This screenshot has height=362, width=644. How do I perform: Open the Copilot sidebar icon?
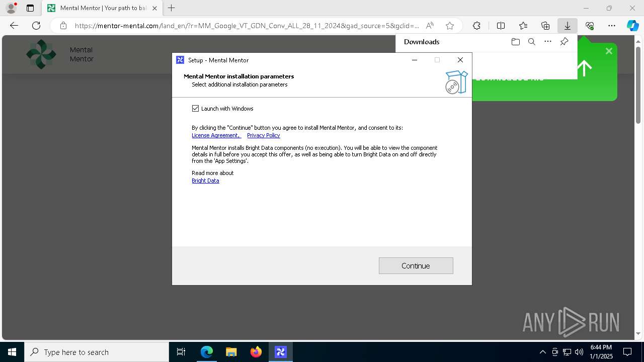(632, 26)
